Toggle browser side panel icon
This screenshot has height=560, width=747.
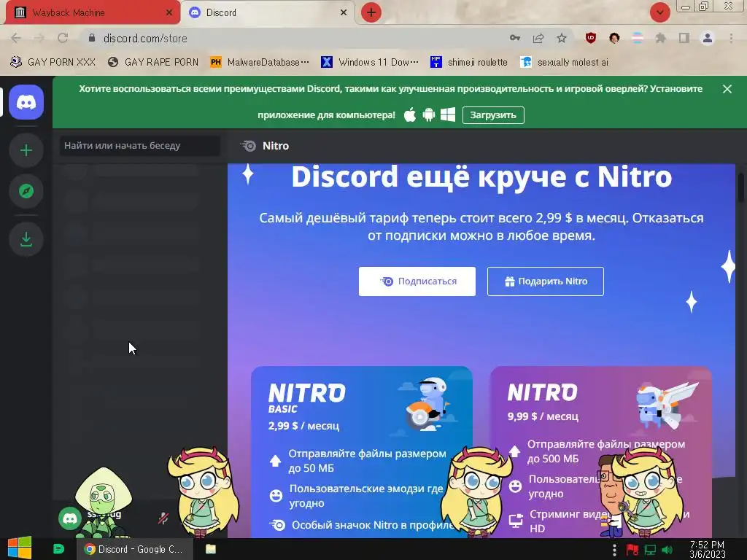click(x=684, y=38)
